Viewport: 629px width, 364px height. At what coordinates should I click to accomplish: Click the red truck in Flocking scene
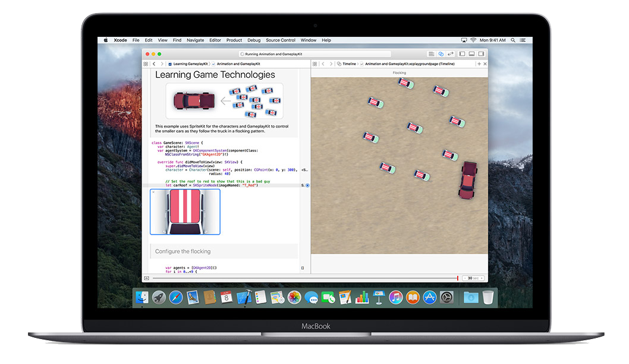coord(468,180)
